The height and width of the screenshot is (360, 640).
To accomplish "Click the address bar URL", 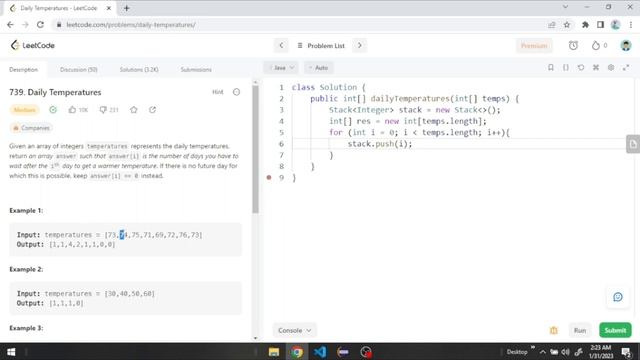I will click(131, 25).
